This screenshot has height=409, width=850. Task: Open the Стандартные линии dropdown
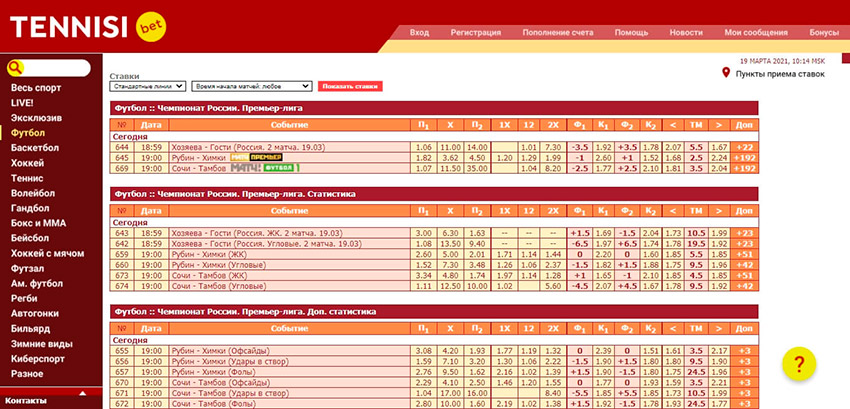click(x=148, y=86)
